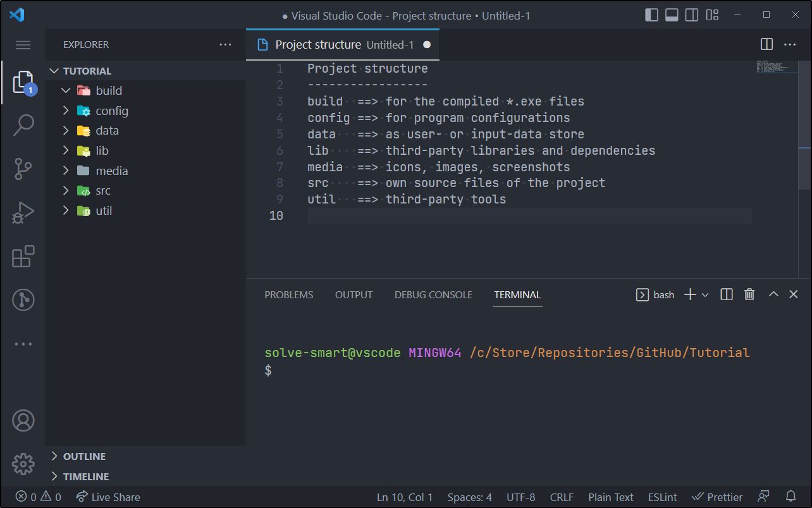Switch to the PROBLEMS tab
The height and width of the screenshot is (508, 812).
click(x=288, y=294)
